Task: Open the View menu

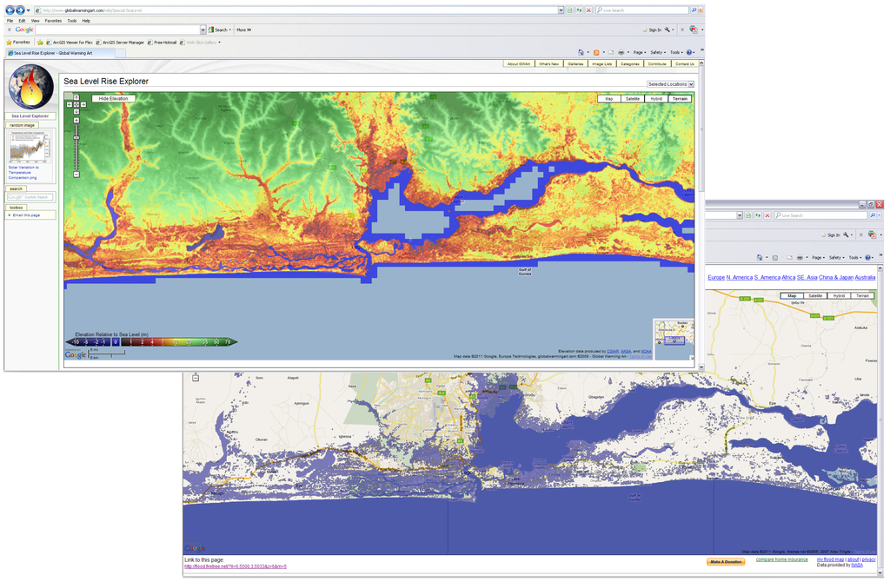Action: coord(35,21)
